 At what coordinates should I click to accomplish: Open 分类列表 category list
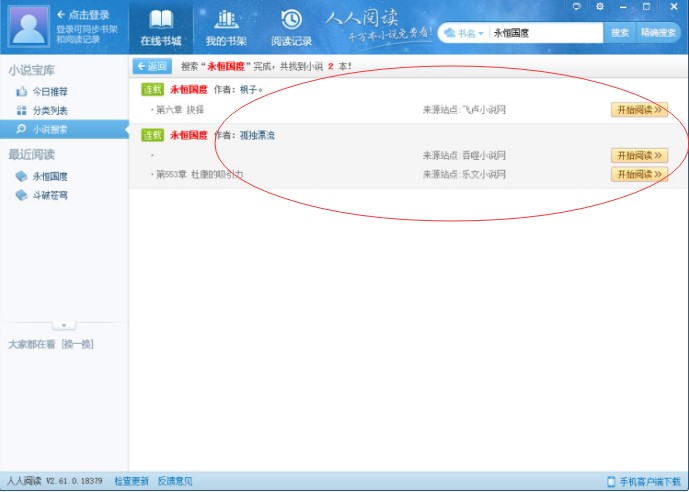pyautogui.click(x=50, y=111)
